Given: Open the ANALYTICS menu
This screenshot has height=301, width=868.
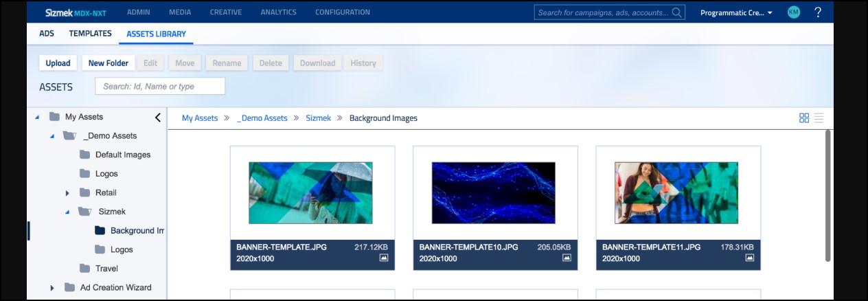Looking at the screenshot, I should point(278,12).
